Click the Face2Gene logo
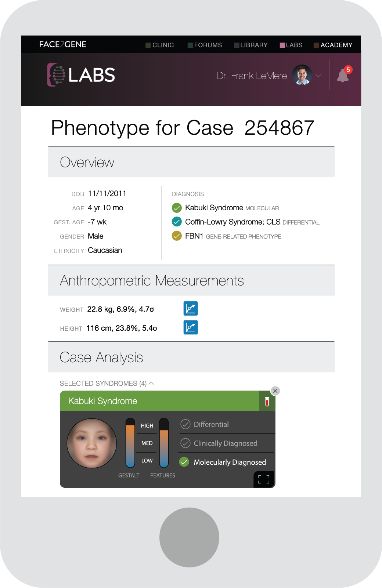This screenshot has height=588, width=382. click(x=63, y=44)
